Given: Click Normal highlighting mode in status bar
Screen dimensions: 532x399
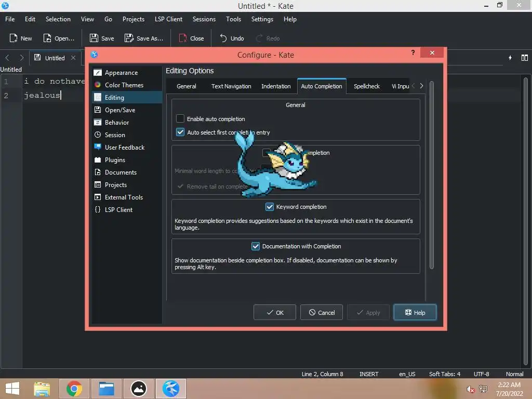Looking at the screenshot, I should coord(514,374).
